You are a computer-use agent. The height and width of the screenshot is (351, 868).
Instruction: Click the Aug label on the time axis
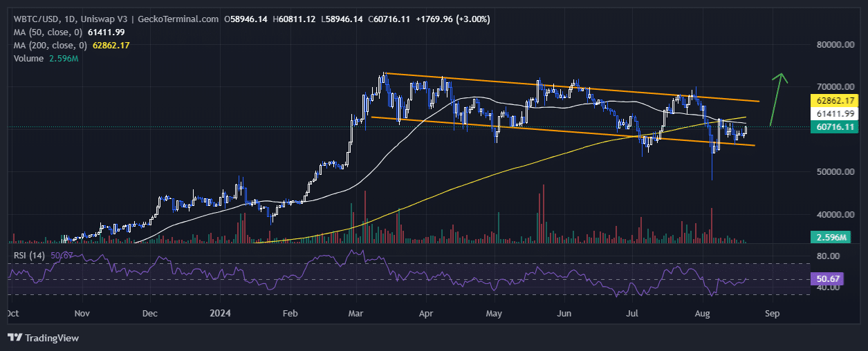pyautogui.click(x=703, y=313)
